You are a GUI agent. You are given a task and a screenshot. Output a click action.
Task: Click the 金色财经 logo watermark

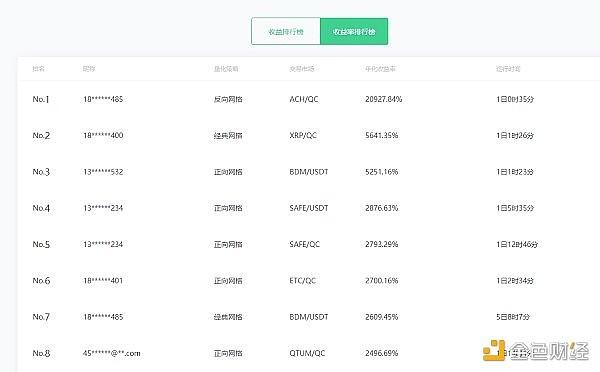point(536,350)
